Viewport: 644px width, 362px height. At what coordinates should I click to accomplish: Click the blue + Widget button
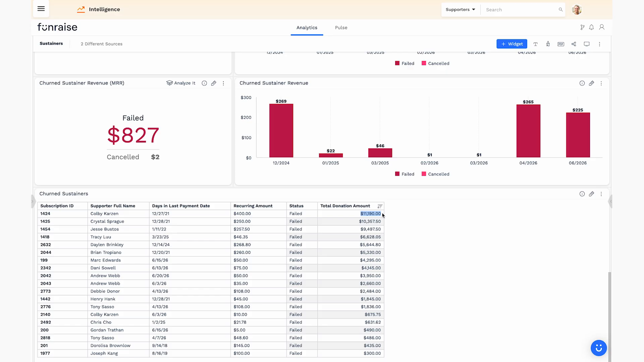click(x=512, y=44)
